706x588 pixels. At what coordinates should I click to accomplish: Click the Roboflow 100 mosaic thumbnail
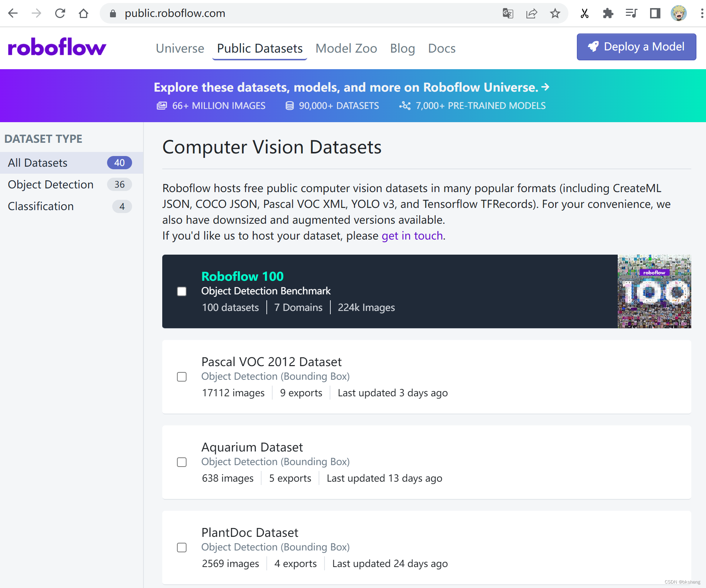(654, 291)
